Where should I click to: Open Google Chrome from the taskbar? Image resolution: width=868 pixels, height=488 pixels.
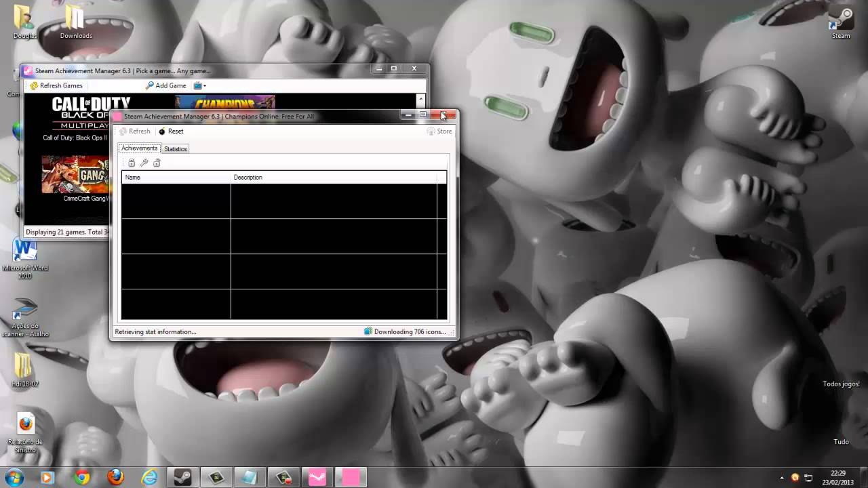[82, 478]
